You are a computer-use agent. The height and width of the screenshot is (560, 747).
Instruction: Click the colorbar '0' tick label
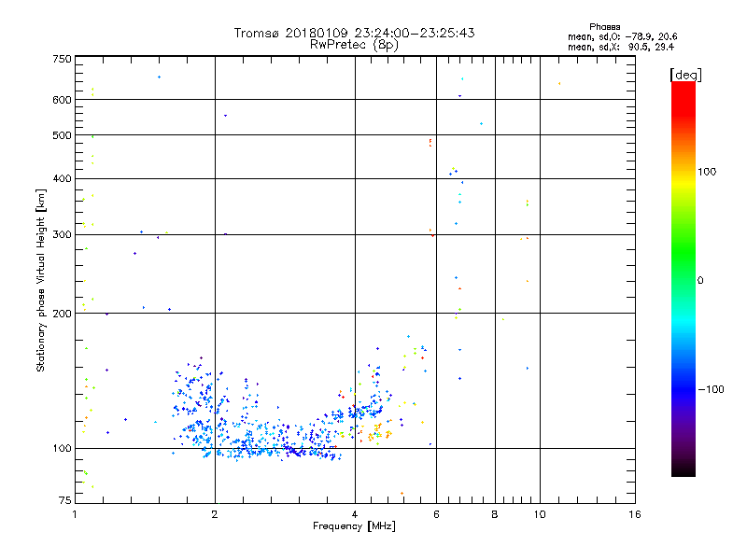[x=700, y=280]
